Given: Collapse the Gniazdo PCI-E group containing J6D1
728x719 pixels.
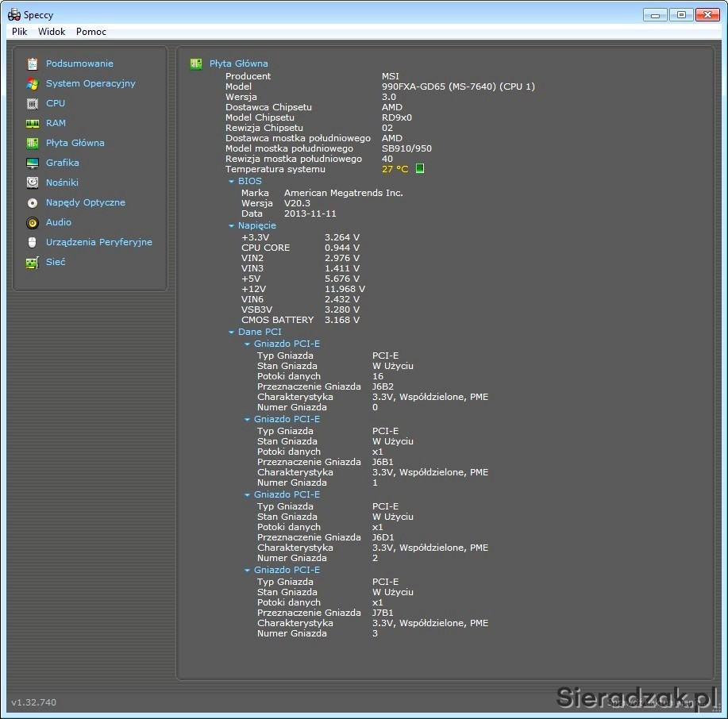Looking at the screenshot, I should coord(247,494).
